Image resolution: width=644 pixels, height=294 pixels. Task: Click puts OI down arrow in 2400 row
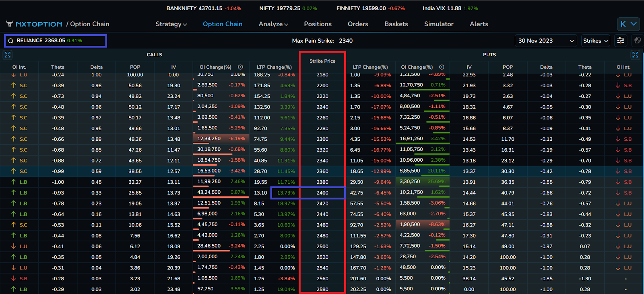pyautogui.click(x=618, y=193)
